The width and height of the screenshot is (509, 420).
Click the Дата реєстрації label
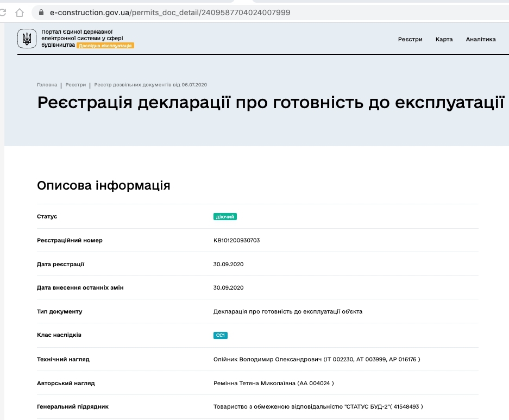[60, 264]
